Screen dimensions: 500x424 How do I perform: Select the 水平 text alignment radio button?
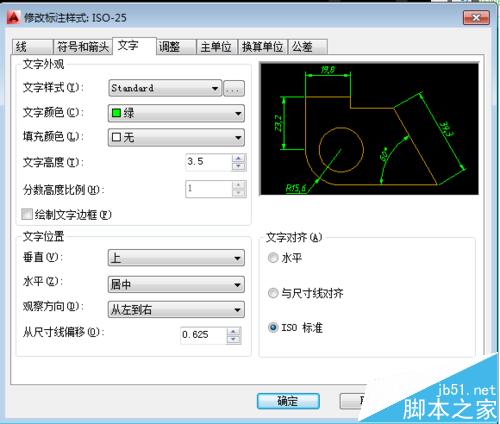tap(273, 258)
